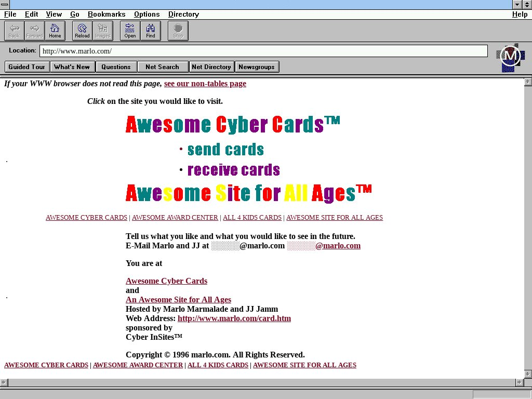532x399 pixels.
Task: Open a location with Open icon
Action: coord(130,31)
